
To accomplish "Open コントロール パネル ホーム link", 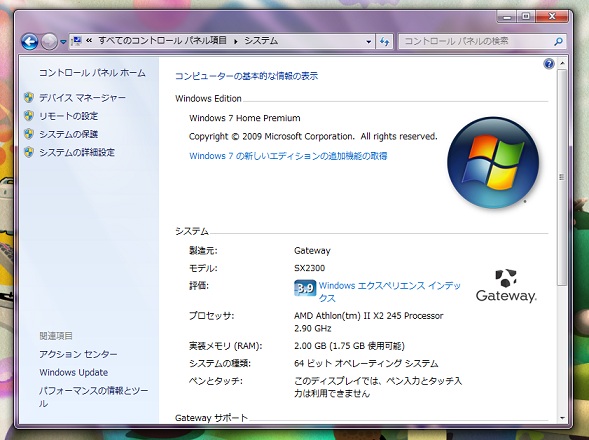I will click(92, 73).
